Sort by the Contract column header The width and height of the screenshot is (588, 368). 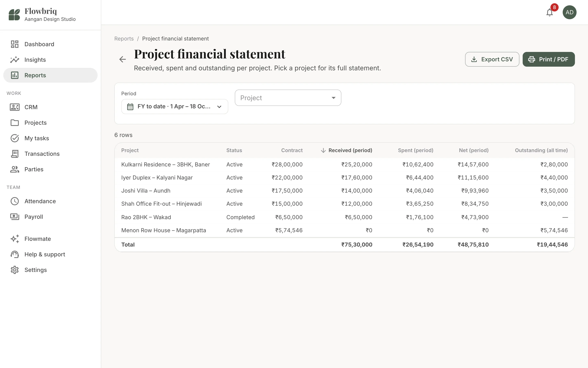pyautogui.click(x=292, y=150)
